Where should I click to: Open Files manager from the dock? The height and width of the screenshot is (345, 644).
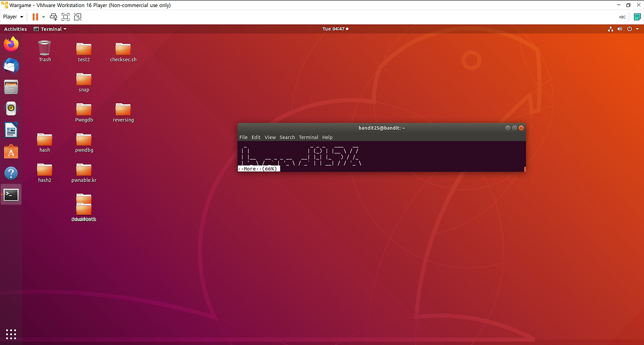pos(11,87)
